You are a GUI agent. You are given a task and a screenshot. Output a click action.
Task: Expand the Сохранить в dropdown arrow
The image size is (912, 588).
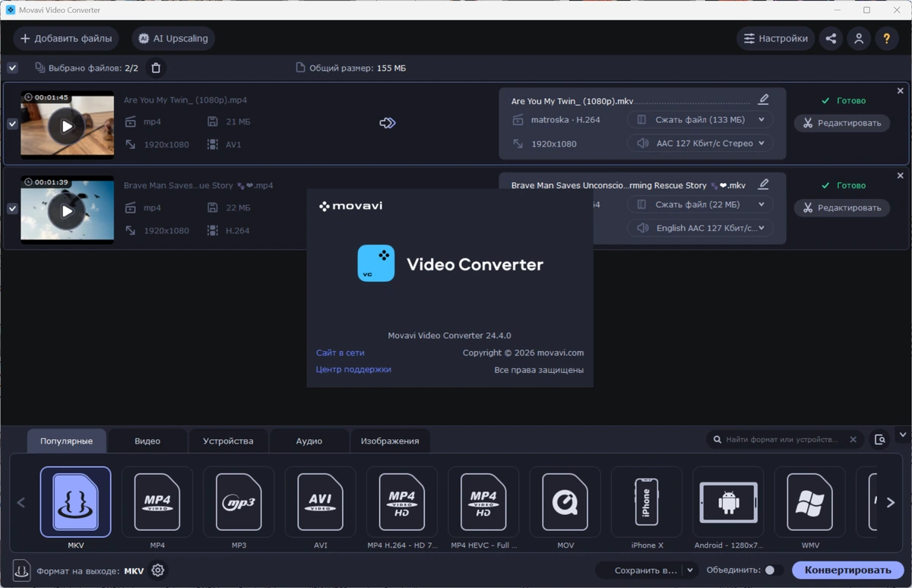[690, 570]
